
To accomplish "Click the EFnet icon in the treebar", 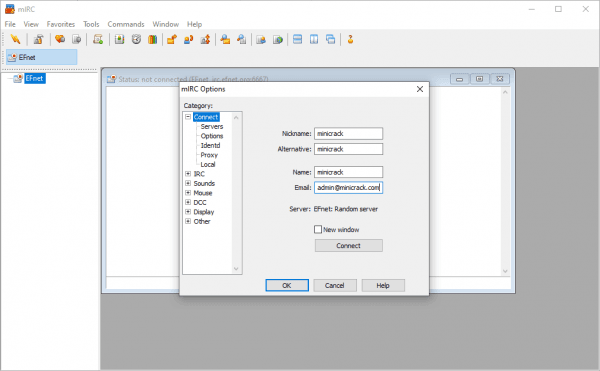I will click(18, 78).
